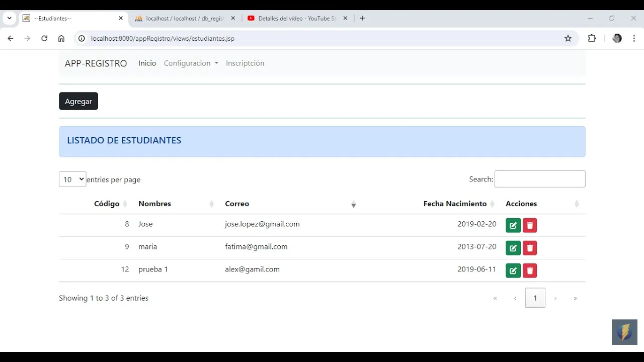The image size is (644, 362).
Task: Close the localhost db_registro tab
Action: point(233,18)
